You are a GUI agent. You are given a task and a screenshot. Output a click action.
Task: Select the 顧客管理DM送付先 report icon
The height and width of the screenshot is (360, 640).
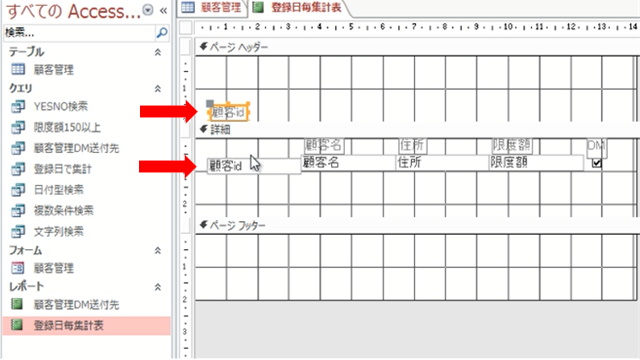(x=17, y=304)
